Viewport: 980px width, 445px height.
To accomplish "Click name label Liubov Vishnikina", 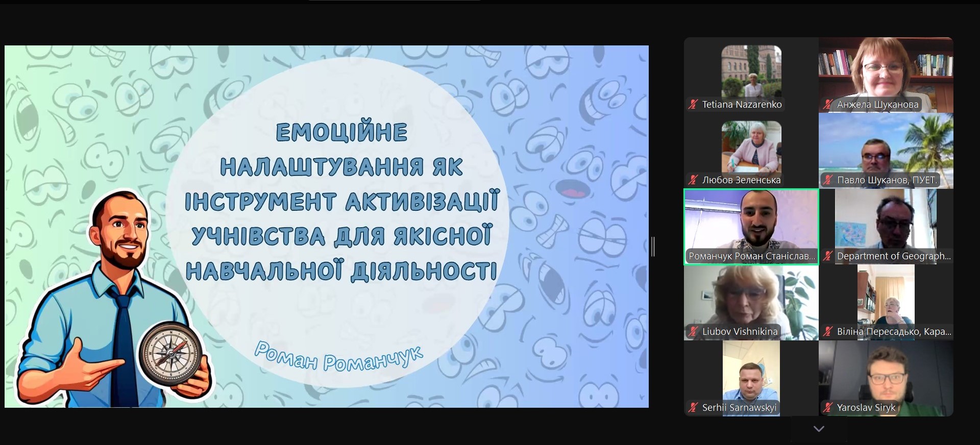I will pyautogui.click(x=740, y=332).
